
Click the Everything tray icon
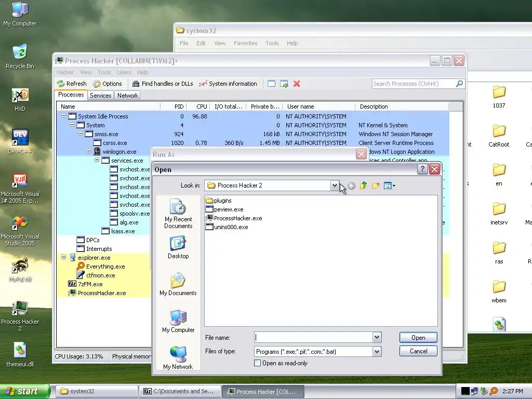click(494, 391)
